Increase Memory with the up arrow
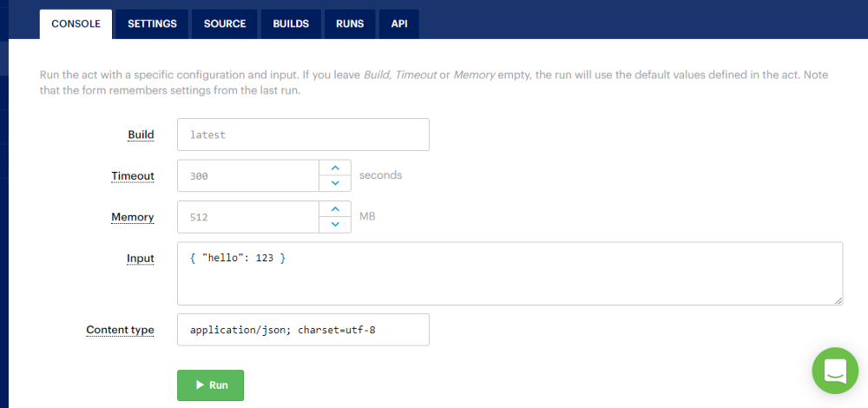 (x=335, y=209)
